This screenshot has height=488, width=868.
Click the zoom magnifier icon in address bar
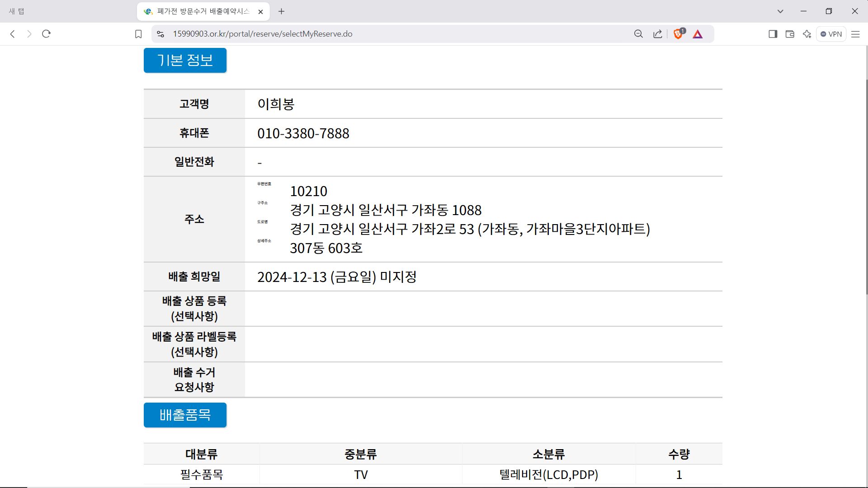638,34
